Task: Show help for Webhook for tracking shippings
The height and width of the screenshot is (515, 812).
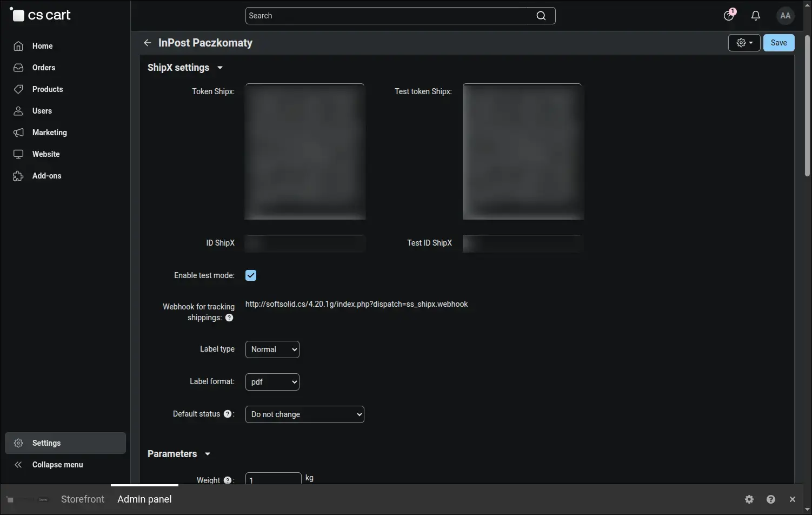Action: point(229,318)
